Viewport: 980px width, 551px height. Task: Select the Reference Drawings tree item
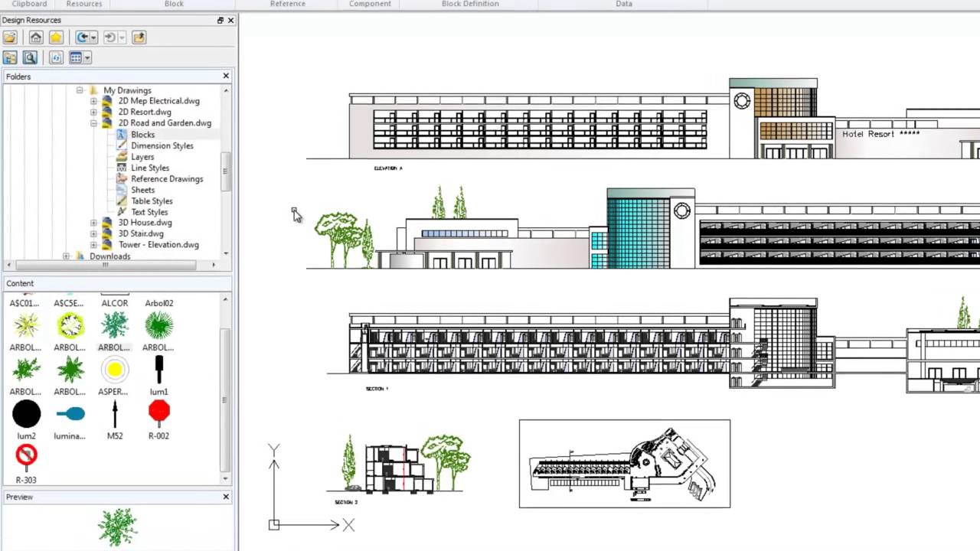click(x=167, y=179)
